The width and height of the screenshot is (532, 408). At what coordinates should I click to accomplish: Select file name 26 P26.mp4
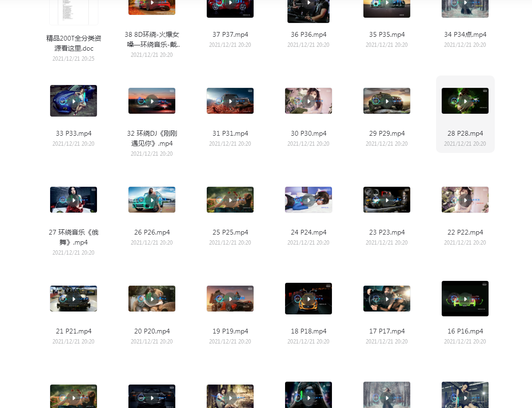pos(152,232)
